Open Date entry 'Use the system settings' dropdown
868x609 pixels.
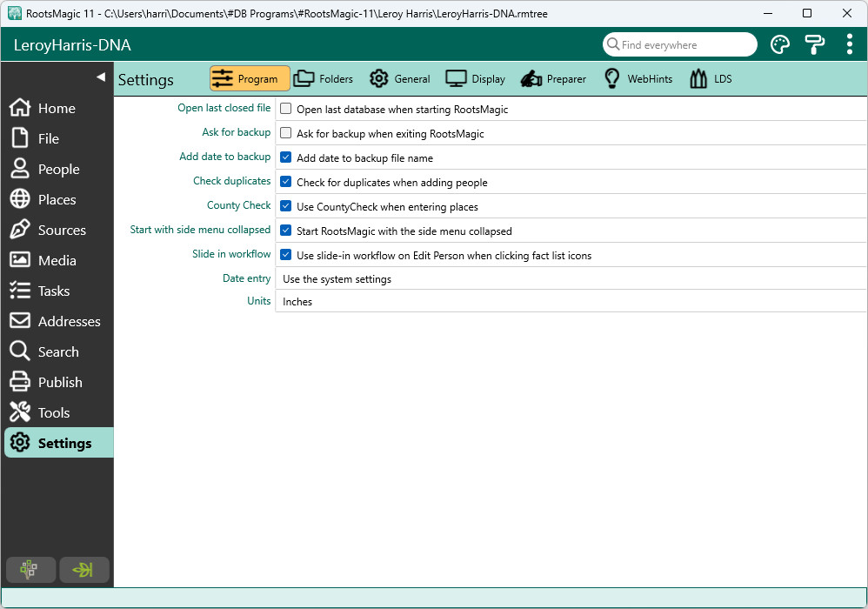tap(571, 279)
